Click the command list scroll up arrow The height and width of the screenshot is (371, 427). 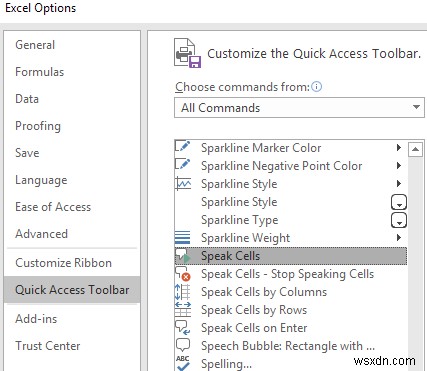click(415, 149)
